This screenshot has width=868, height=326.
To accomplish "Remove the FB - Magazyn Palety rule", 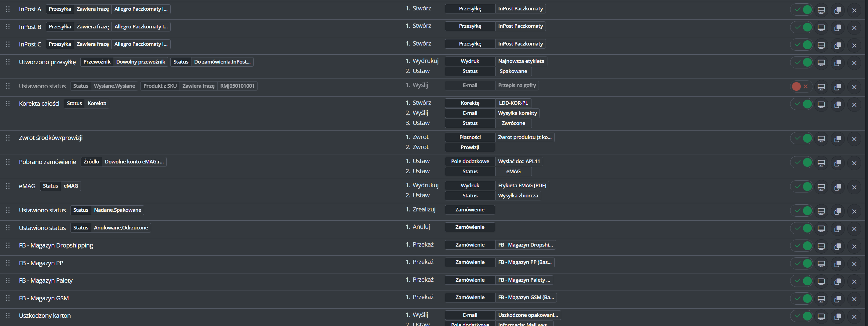I will pos(854,281).
